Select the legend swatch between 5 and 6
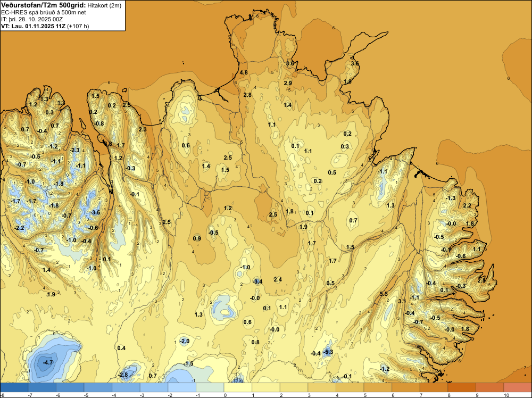This screenshot has height=398, width=532. [378, 387]
